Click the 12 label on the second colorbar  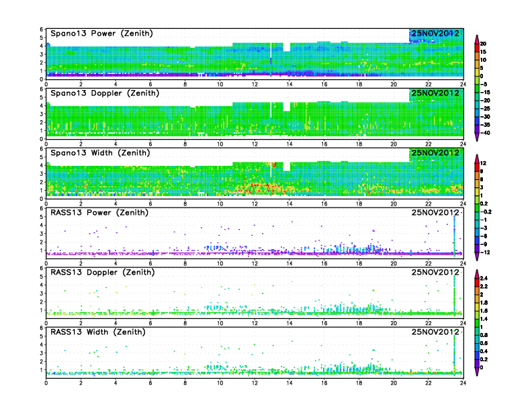(483, 163)
